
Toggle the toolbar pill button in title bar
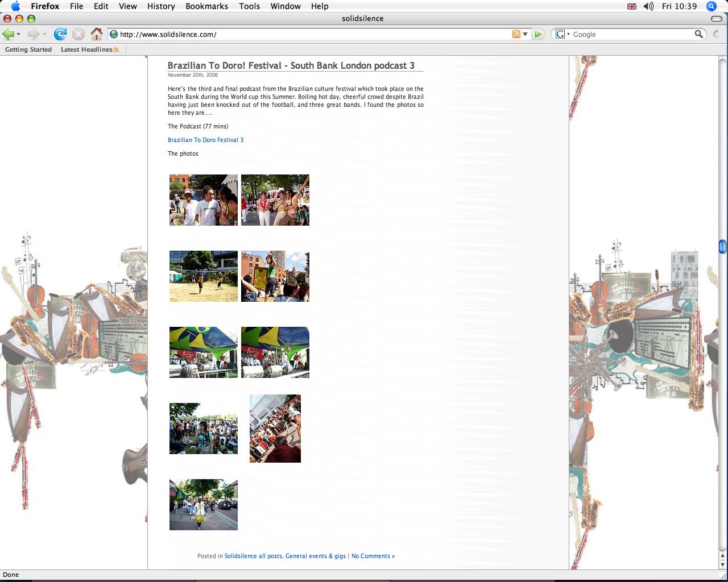click(x=717, y=19)
